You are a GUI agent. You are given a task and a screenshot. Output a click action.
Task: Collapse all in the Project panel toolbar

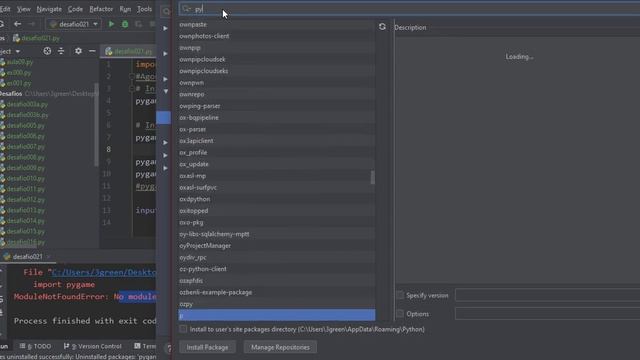pyautogui.click(x=61, y=51)
